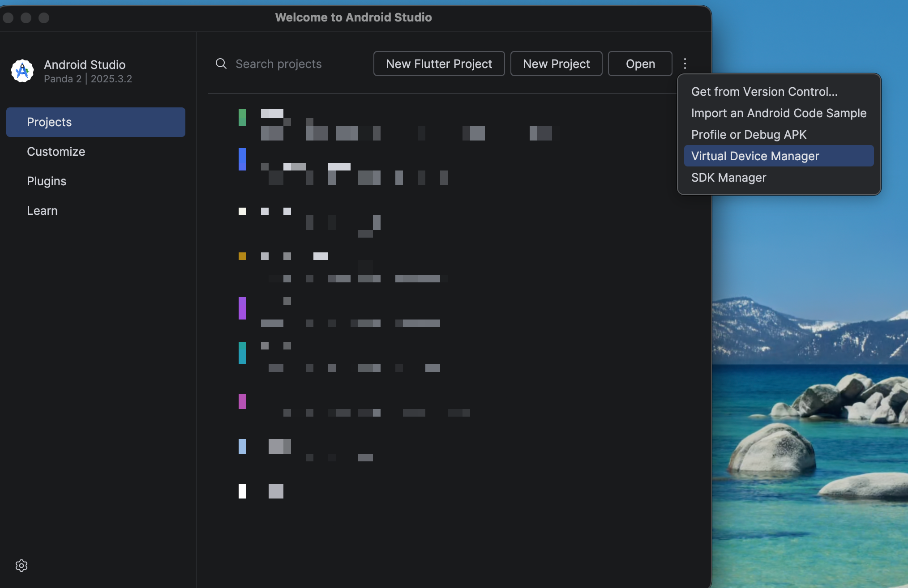Open the teal-icon project entry

242,353
